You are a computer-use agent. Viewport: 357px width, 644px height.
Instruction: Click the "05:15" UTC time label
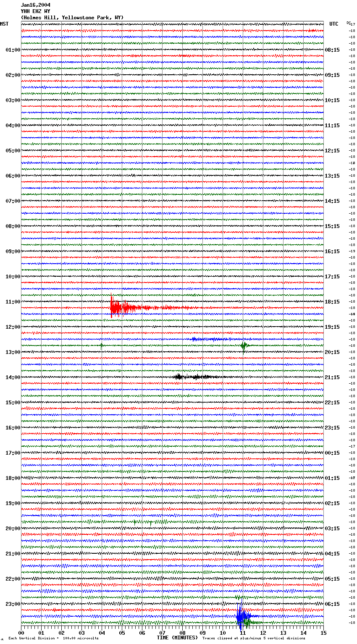(x=332, y=579)
